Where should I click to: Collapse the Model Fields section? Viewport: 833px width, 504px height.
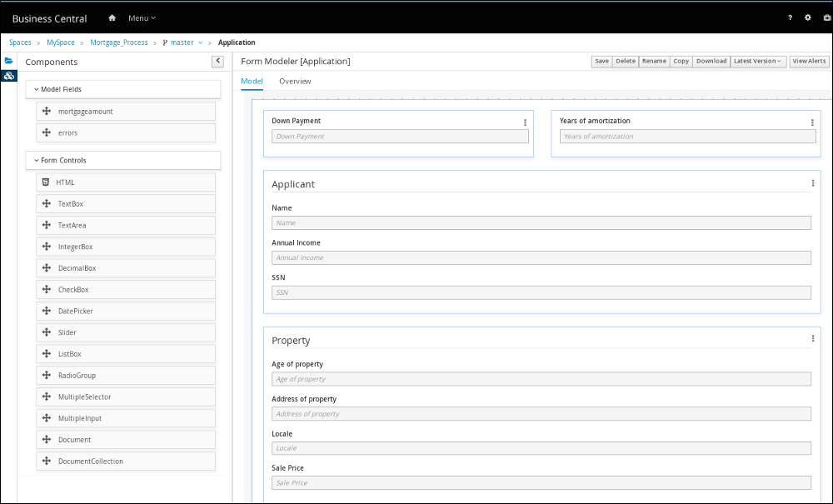(x=37, y=89)
